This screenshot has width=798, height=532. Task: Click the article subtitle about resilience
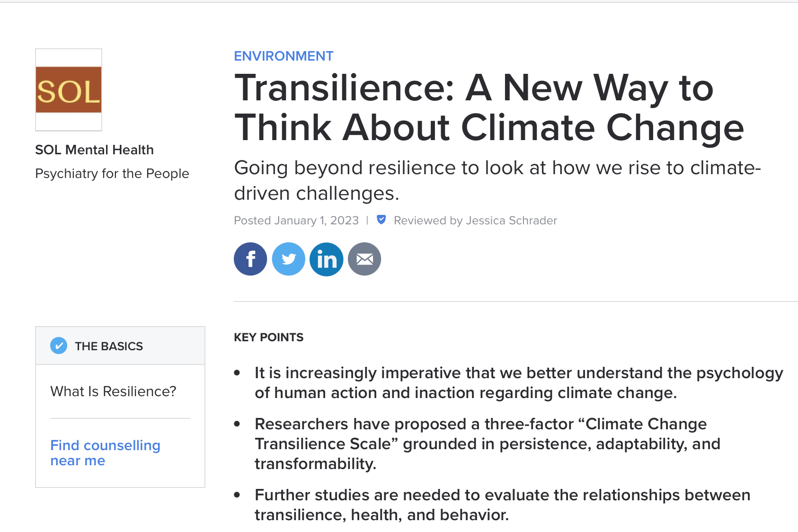497,180
